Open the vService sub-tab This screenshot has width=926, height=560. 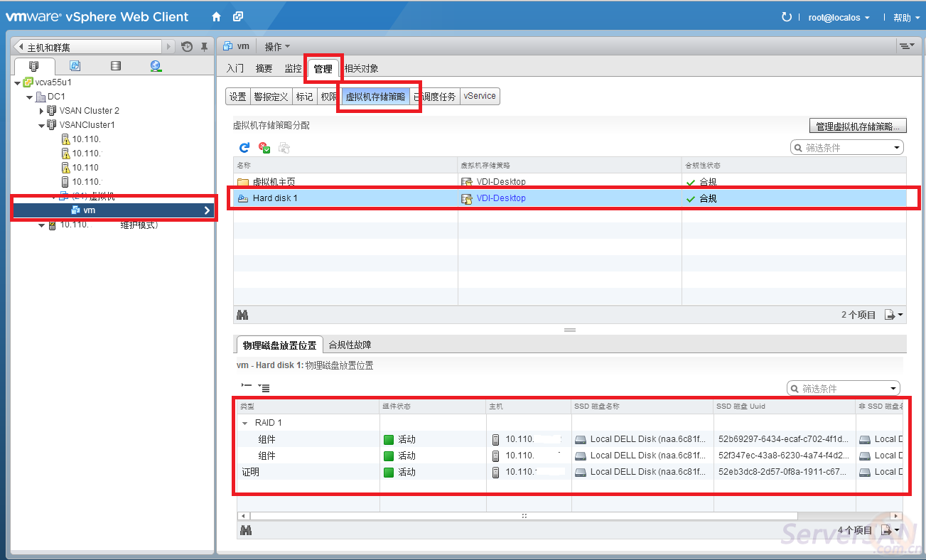coord(480,97)
